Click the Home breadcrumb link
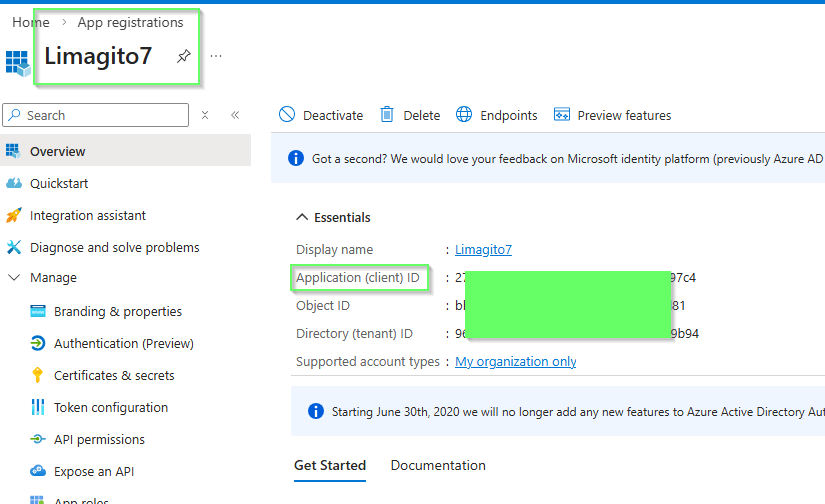This screenshot has width=825, height=504. (31, 22)
